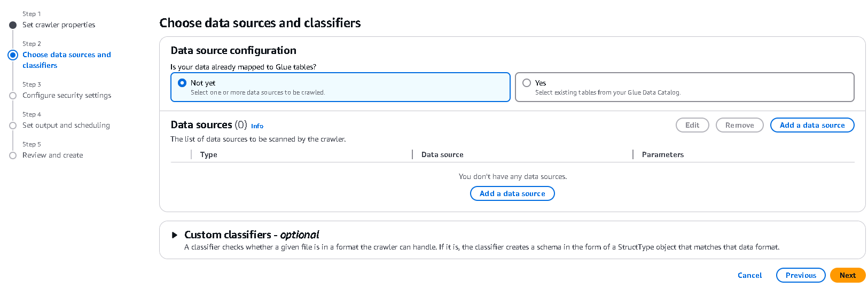Select the "Not yet" radio option
Image resolution: width=868 pixels, height=288 pixels.
[x=182, y=83]
